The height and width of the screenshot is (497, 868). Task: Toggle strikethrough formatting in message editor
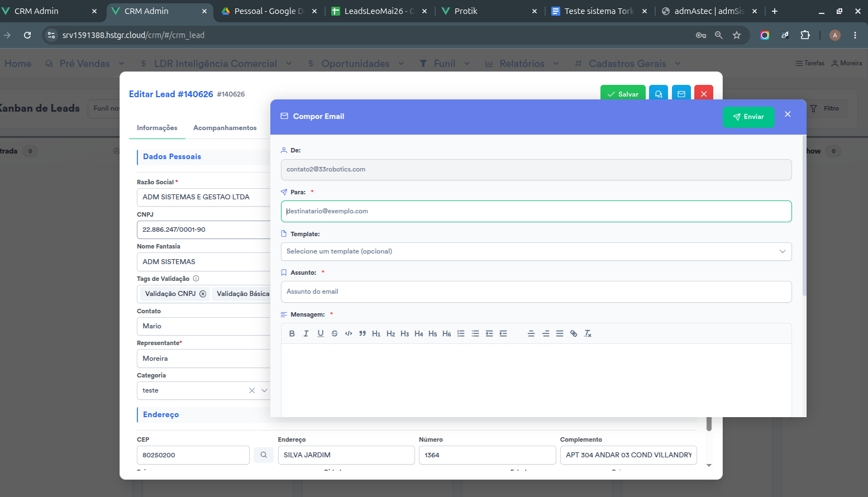[x=335, y=333]
